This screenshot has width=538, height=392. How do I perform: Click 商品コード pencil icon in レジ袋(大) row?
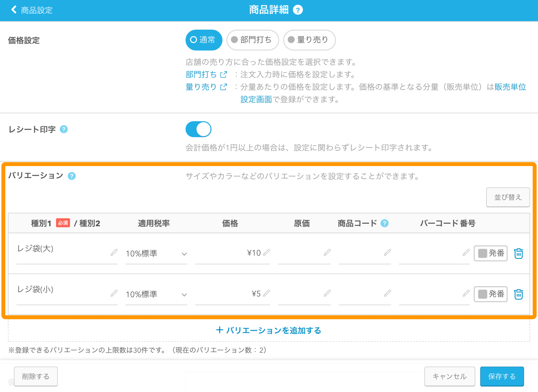pyautogui.click(x=387, y=253)
